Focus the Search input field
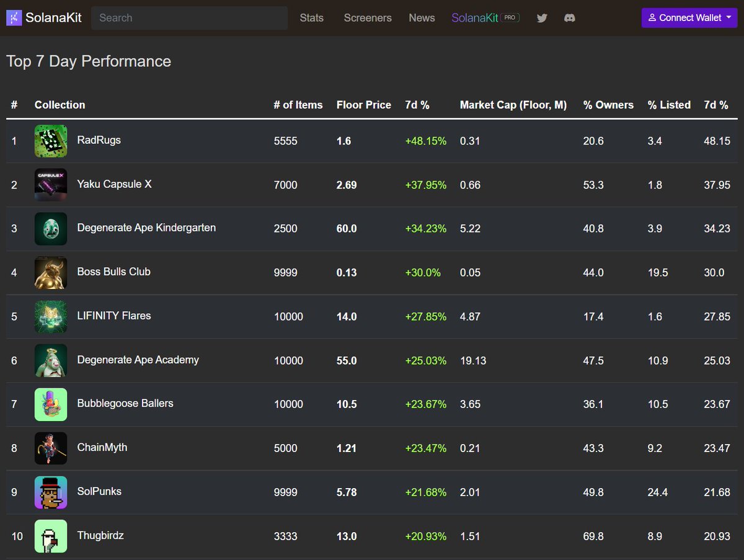 click(189, 18)
